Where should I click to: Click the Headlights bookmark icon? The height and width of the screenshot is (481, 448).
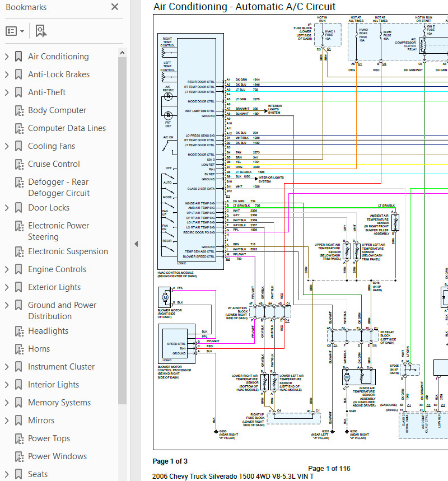tap(19, 331)
